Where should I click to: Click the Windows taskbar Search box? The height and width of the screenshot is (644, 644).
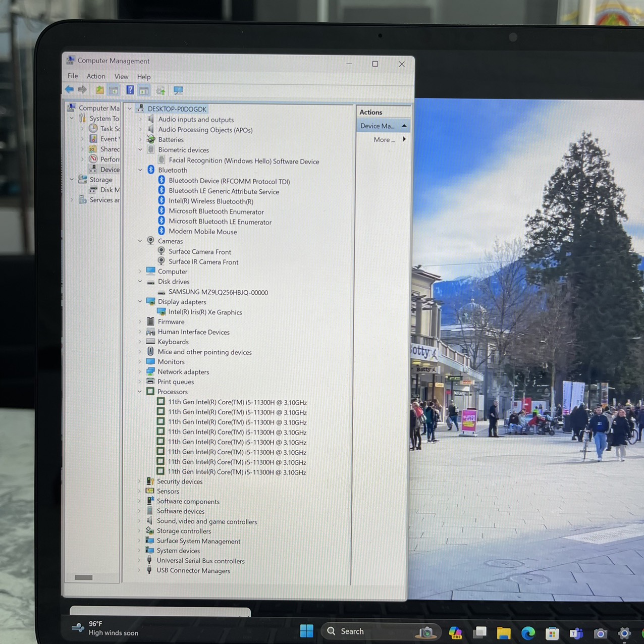tap(373, 631)
